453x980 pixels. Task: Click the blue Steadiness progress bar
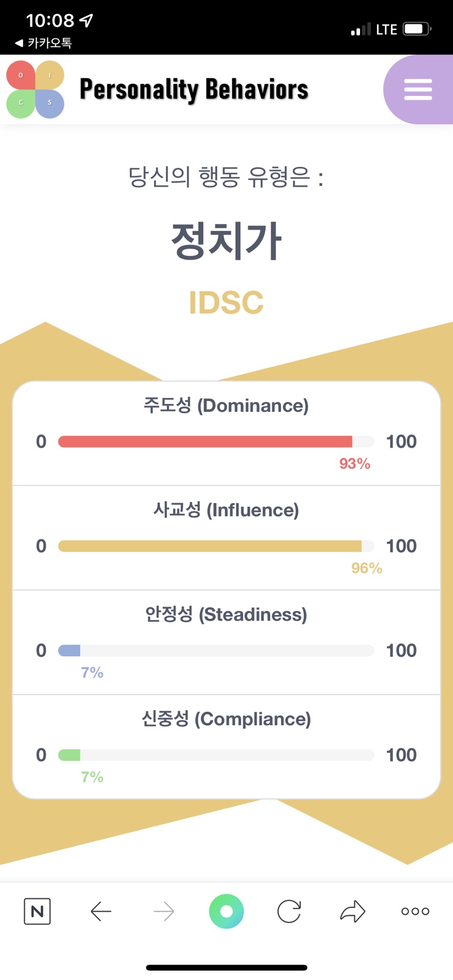coord(216,651)
